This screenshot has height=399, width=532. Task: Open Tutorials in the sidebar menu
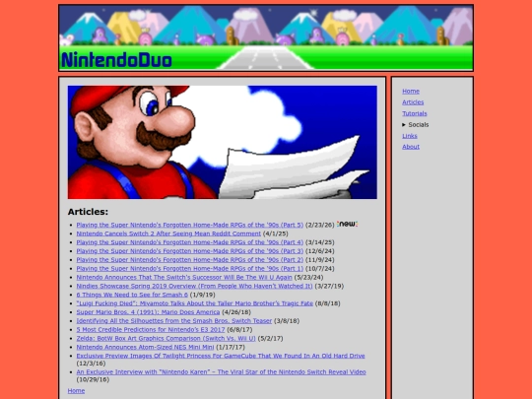point(414,113)
